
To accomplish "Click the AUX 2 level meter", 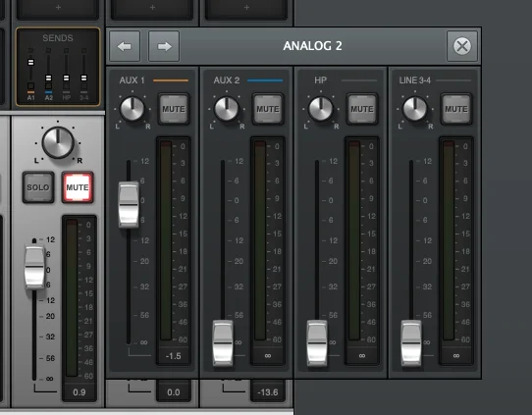I will coord(260,240).
